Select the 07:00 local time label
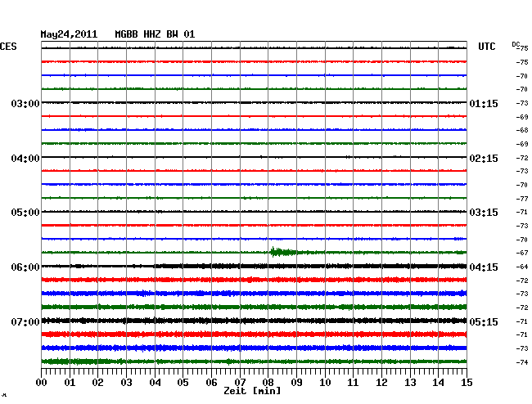The height and width of the screenshot is (404, 532). pos(25,321)
